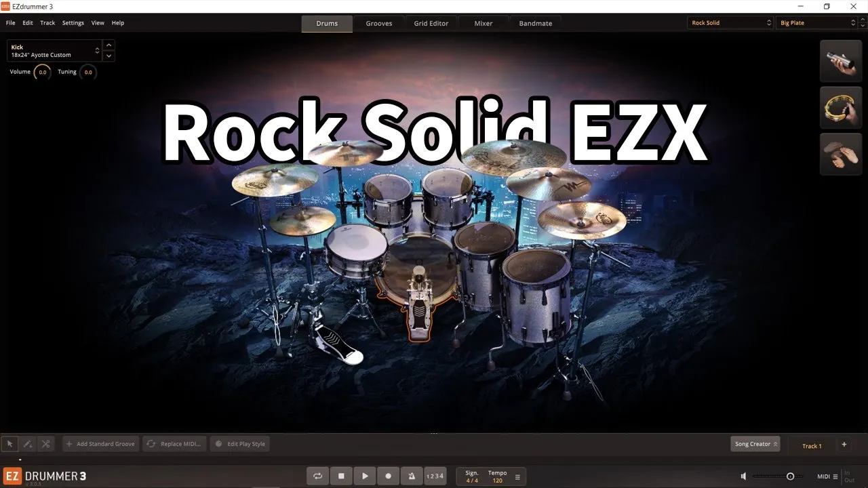Open the Big Plate preset dropdown
Screen dimensions: 868x488
pyautogui.click(x=816, y=23)
